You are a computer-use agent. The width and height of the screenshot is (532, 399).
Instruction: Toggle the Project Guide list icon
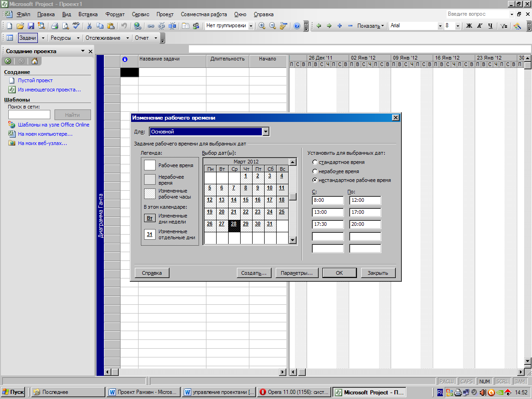click(x=10, y=38)
